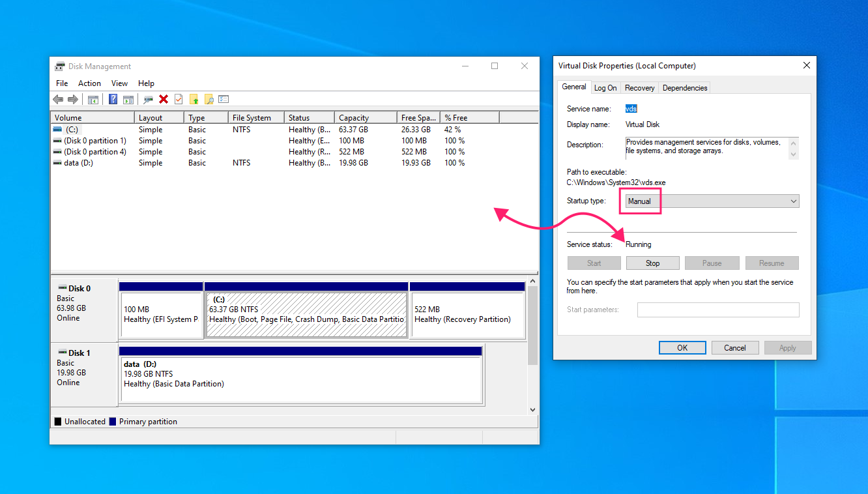This screenshot has width=868, height=494.
Task: Click the Disk Management title bar icon
Action: [60, 66]
